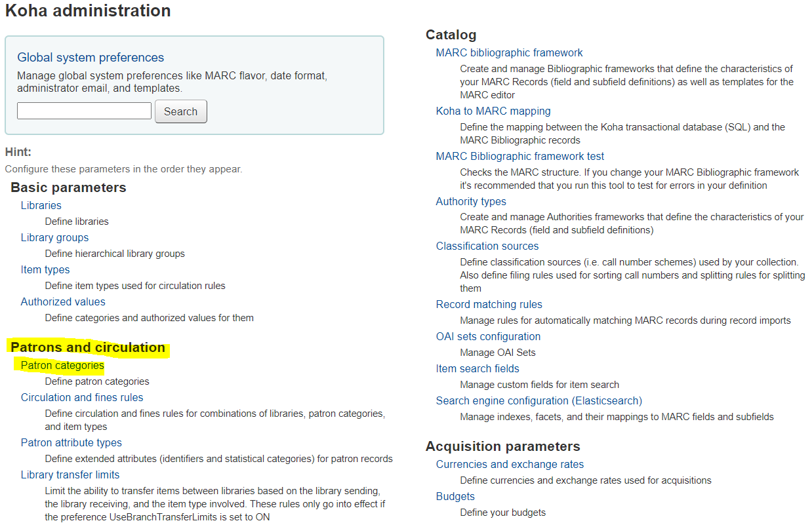
Task: Click the Catalog section heading
Action: (x=451, y=35)
